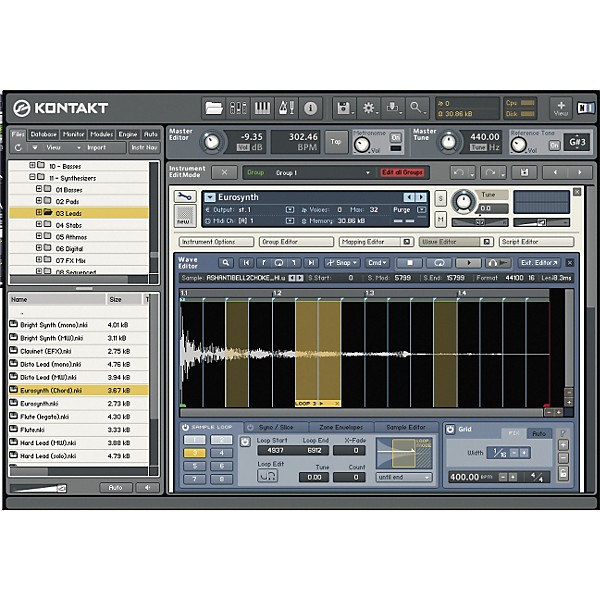Screen dimensions: 600x600
Task: Go to next instrument arrow
Action: pyautogui.click(x=579, y=173)
